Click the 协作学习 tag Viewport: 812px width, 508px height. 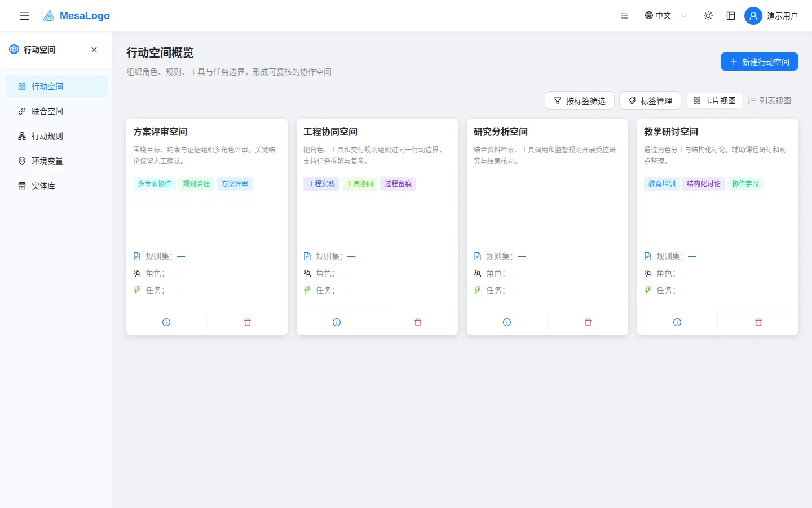coord(745,183)
